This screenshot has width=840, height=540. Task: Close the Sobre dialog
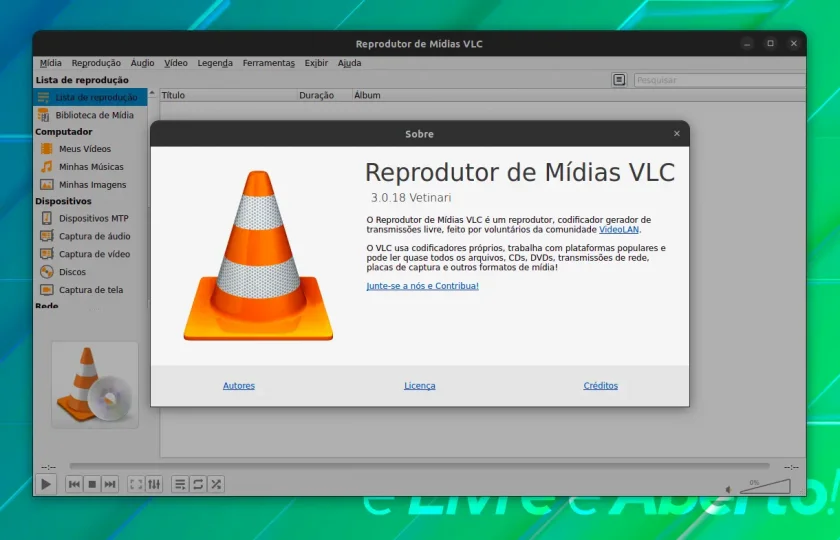click(x=677, y=133)
